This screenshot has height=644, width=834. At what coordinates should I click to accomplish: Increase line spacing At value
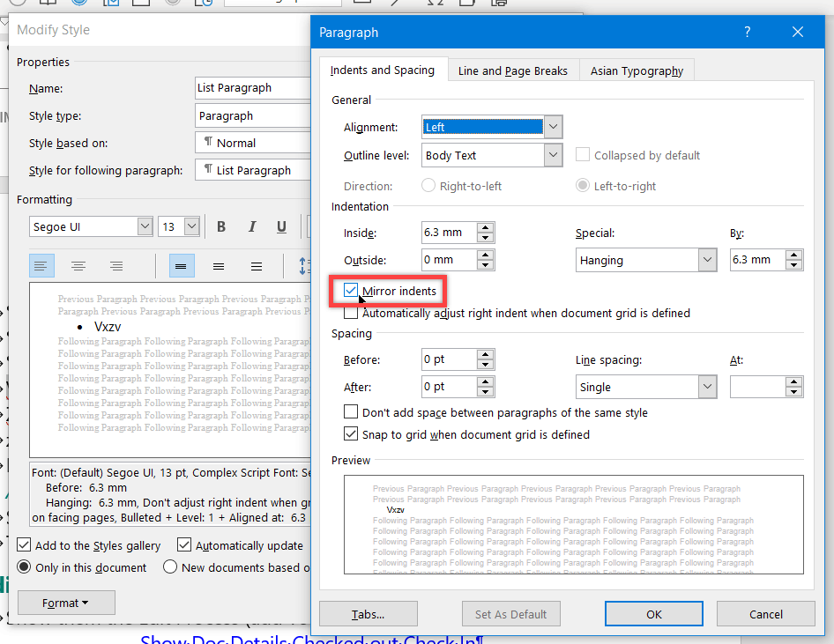793,381
